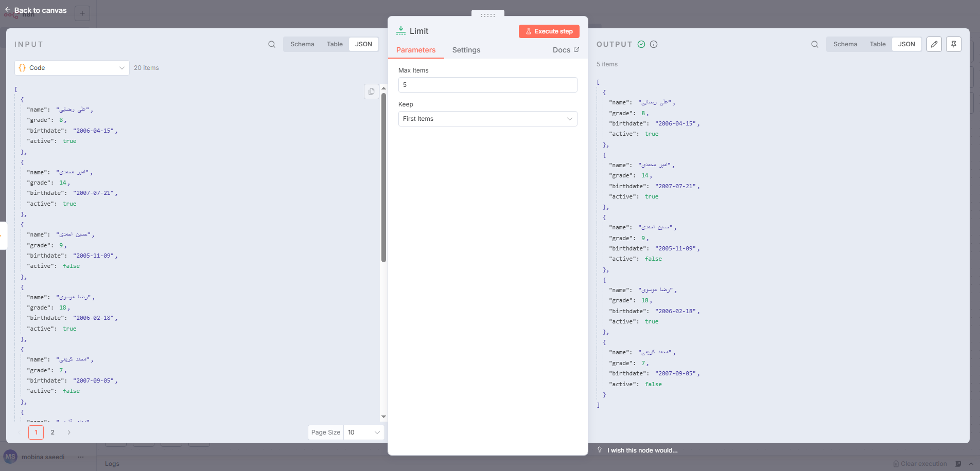Open the Settings tab
The width and height of the screenshot is (980, 471).
(466, 50)
